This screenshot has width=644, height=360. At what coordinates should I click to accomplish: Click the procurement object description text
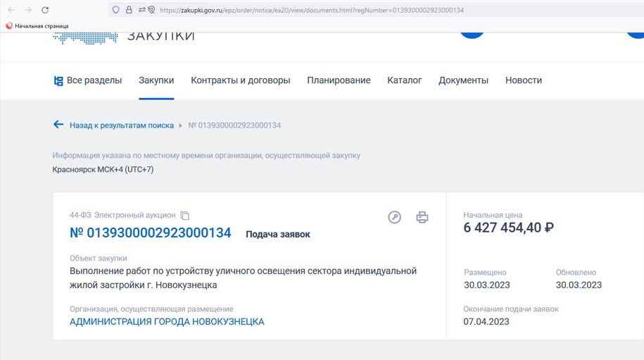pyautogui.click(x=243, y=278)
